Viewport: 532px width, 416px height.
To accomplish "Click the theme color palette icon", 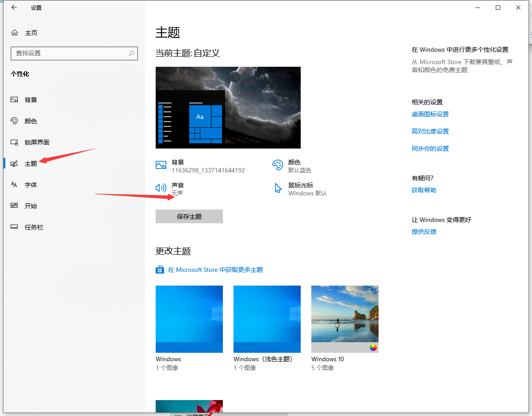I will click(x=278, y=165).
